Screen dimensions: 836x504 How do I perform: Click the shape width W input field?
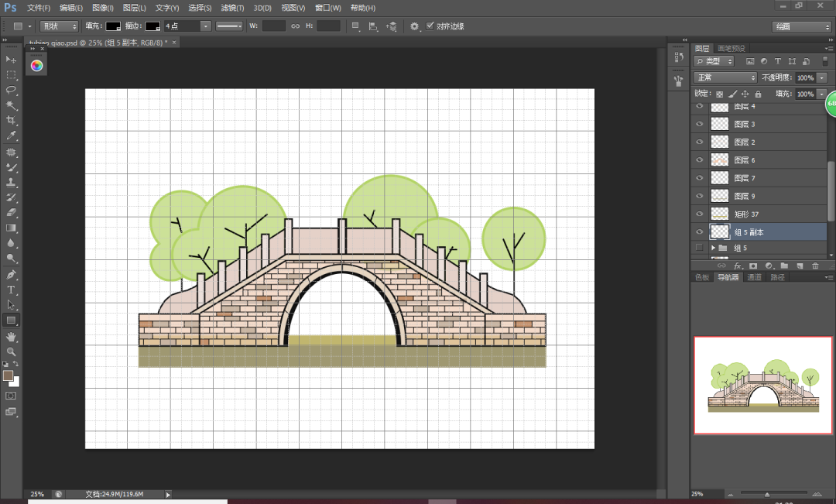pos(274,26)
